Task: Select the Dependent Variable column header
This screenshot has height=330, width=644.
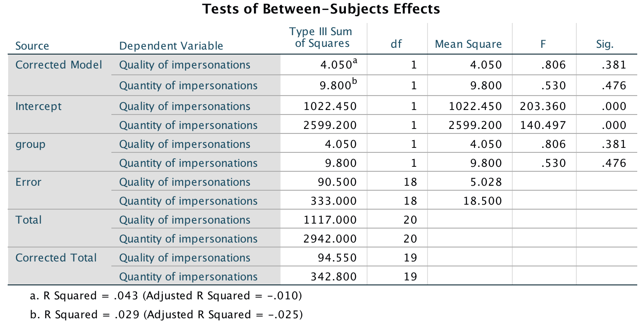Action: pyautogui.click(x=171, y=46)
